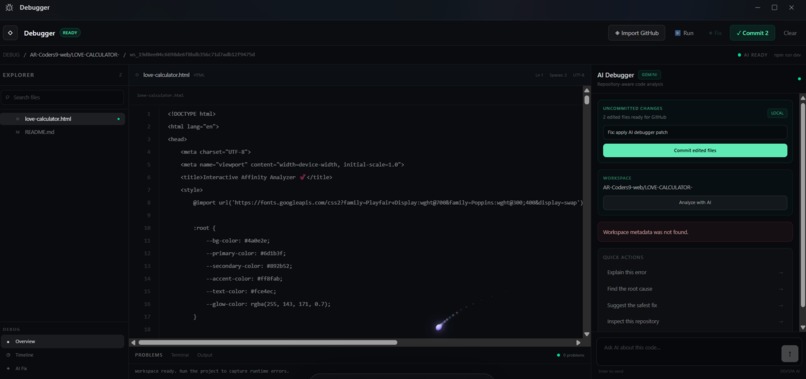Image resolution: width=806 pixels, height=379 pixels.
Task: Click the send arrow button in AI chat
Action: pos(790,353)
